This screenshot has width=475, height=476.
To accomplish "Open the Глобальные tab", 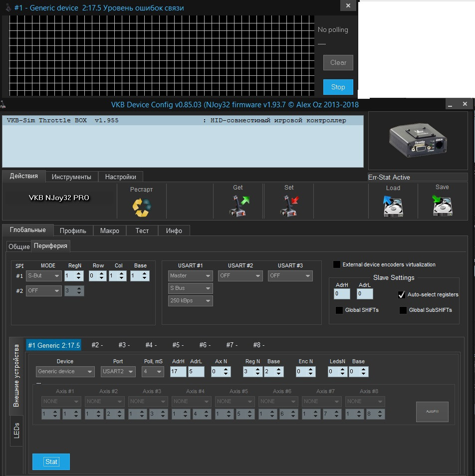I will (x=27, y=230).
